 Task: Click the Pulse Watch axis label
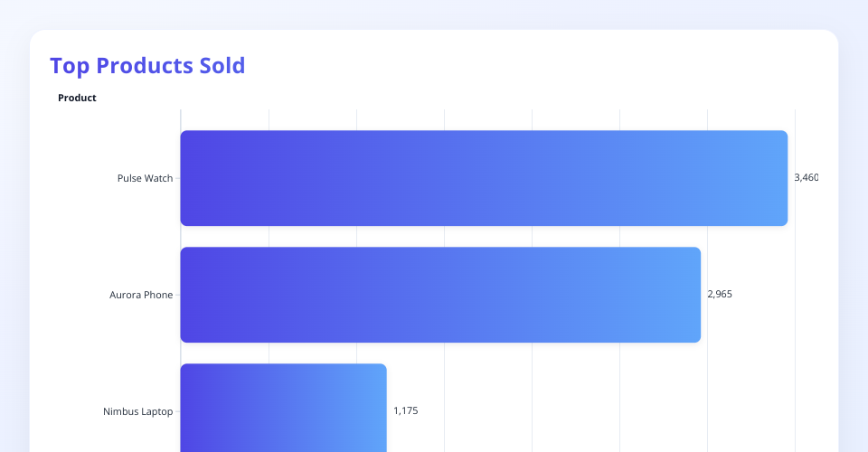[x=145, y=178]
